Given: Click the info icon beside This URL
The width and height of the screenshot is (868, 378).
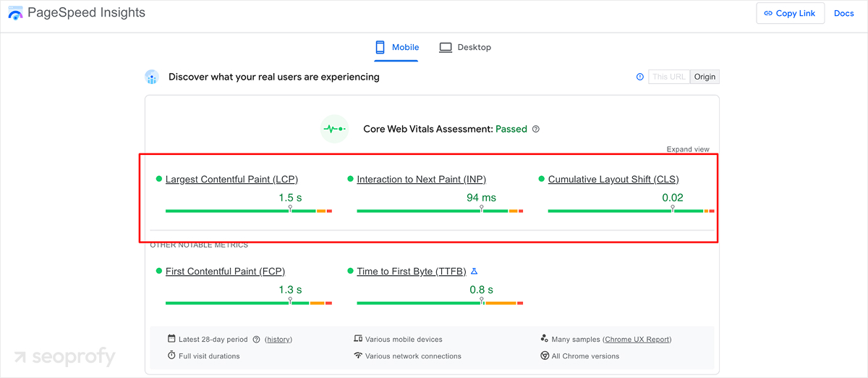Looking at the screenshot, I should pyautogui.click(x=639, y=77).
